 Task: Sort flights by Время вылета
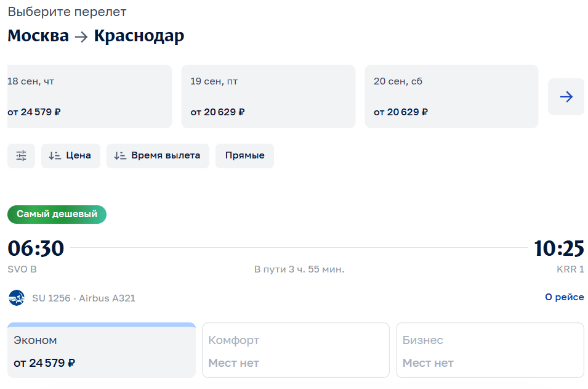tap(158, 156)
